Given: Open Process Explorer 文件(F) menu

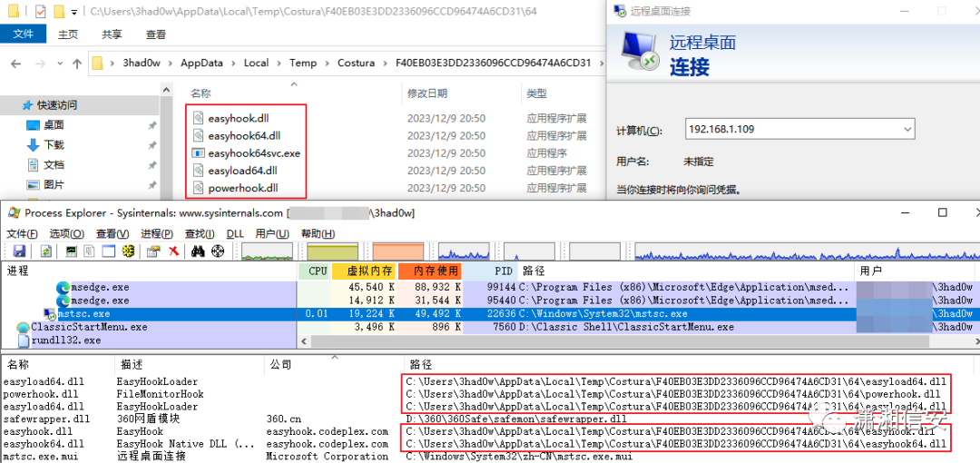Looking at the screenshot, I should (23, 233).
